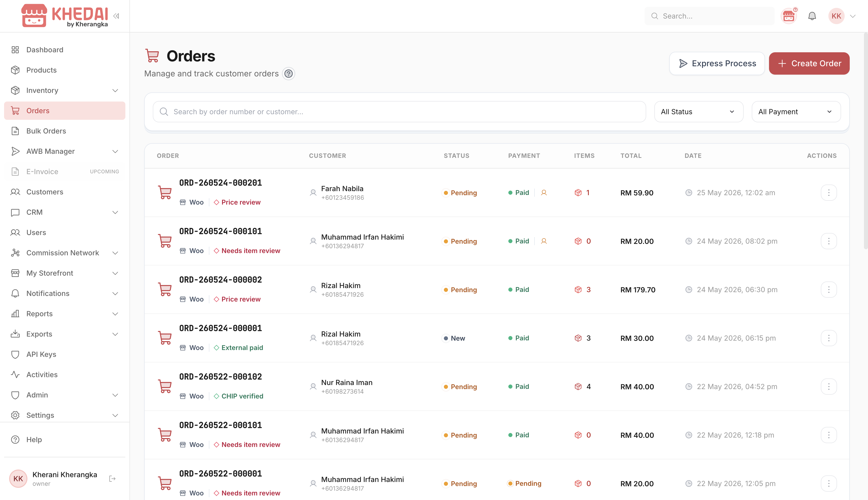Open order number ORD-260524-000002
Image resolution: width=868 pixels, height=500 pixels.
[221, 279]
